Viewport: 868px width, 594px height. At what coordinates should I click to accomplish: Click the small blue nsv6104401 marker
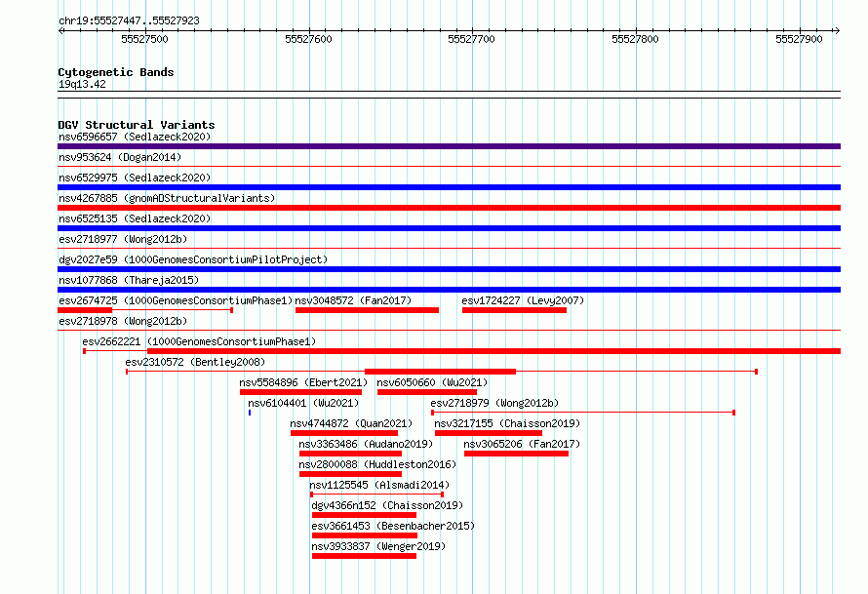pyautogui.click(x=250, y=413)
